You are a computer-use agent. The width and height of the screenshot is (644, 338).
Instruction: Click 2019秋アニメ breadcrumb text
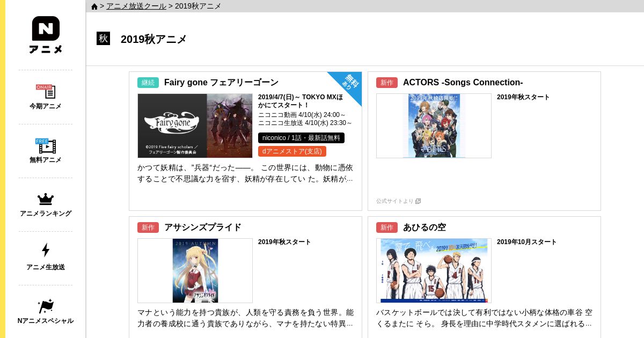(198, 6)
